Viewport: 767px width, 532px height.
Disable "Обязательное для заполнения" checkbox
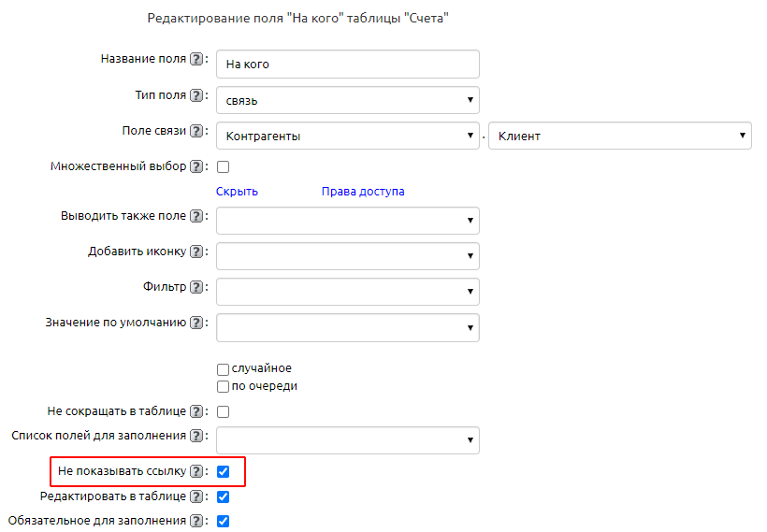[224, 521]
